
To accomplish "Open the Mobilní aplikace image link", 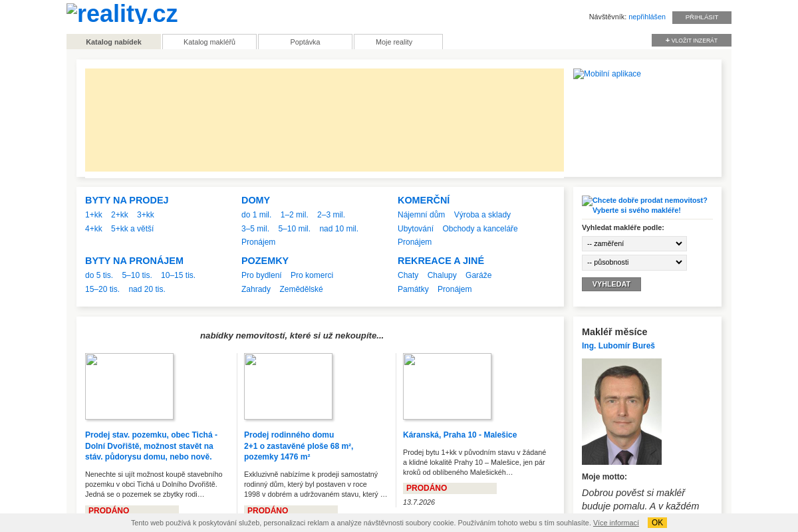I will pyautogui.click(x=607, y=74).
